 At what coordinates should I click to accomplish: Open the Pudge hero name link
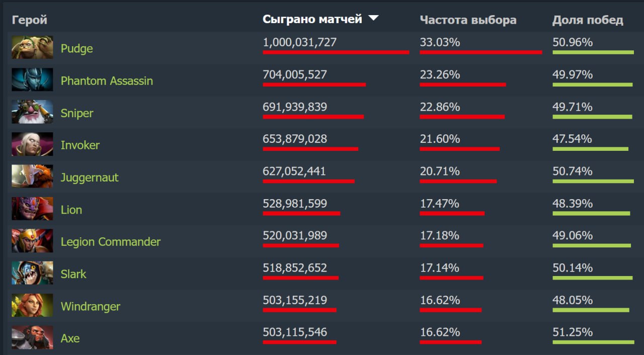point(76,49)
